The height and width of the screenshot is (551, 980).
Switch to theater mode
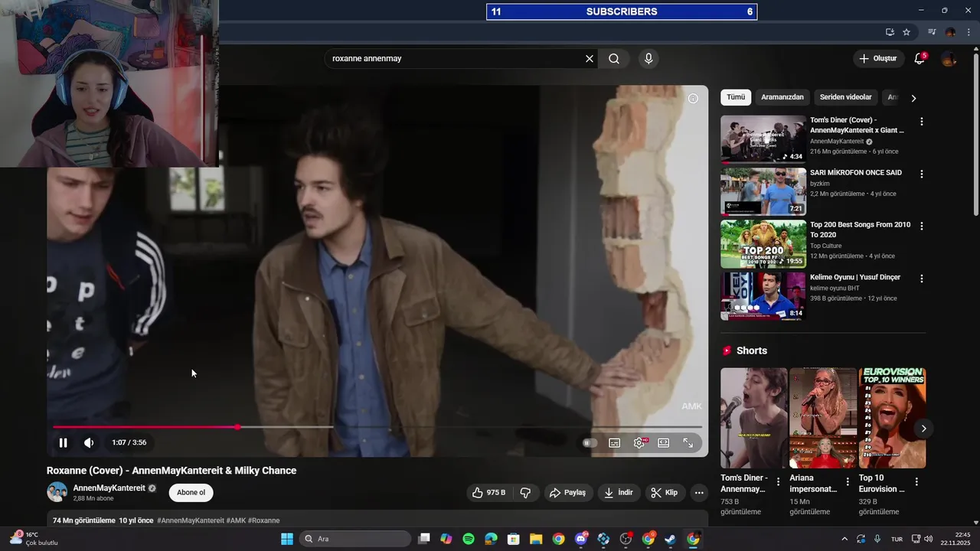[x=664, y=442]
